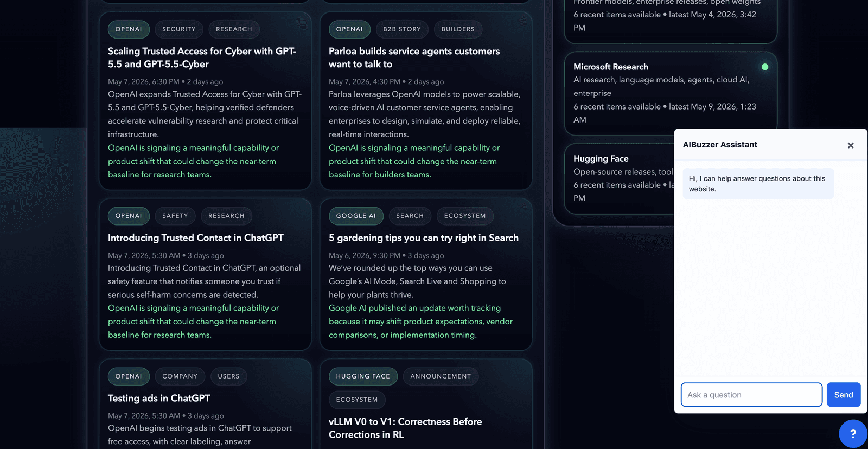Select the BUILDERS tag
The image size is (868, 449).
click(458, 29)
